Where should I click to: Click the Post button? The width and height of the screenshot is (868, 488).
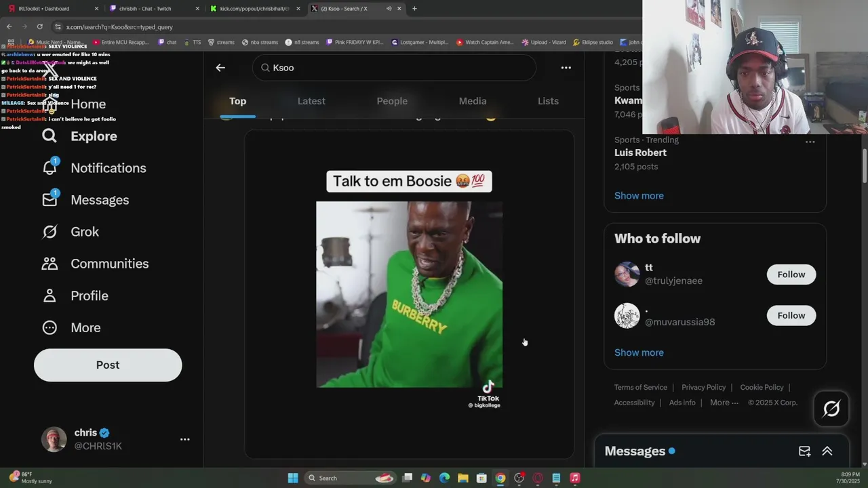(108, 365)
